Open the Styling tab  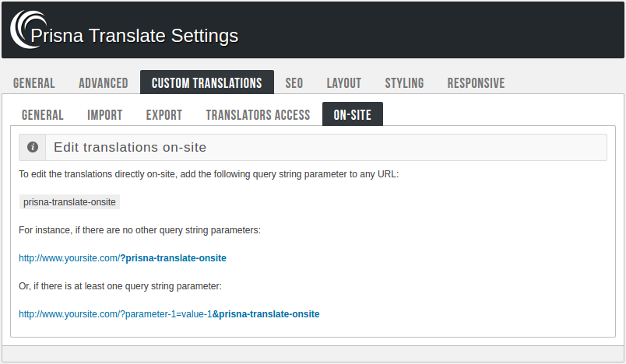click(x=404, y=83)
